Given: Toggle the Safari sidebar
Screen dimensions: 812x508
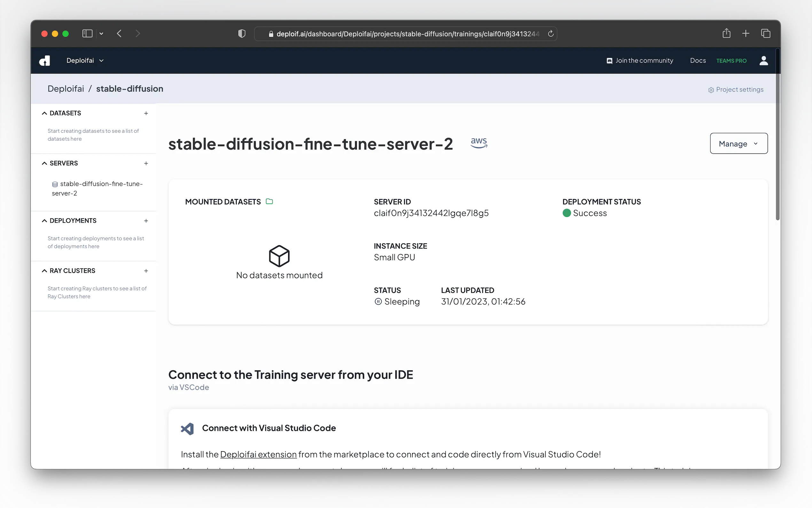Looking at the screenshot, I should click(x=87, y=34).
